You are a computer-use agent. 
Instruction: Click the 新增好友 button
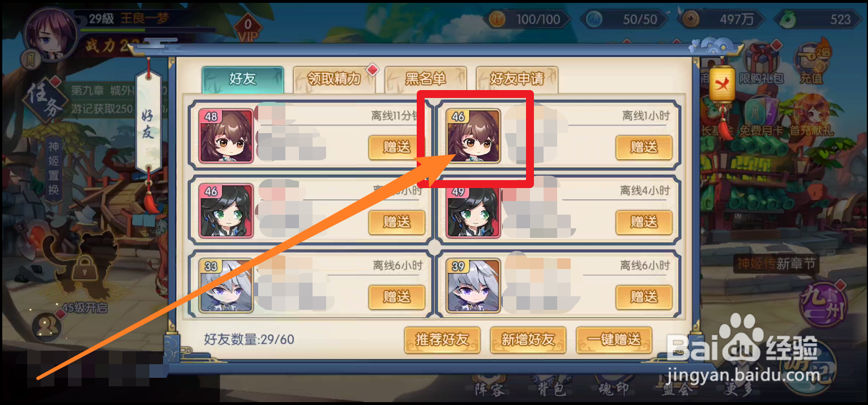pyautogui.click(x=528, y=340)
